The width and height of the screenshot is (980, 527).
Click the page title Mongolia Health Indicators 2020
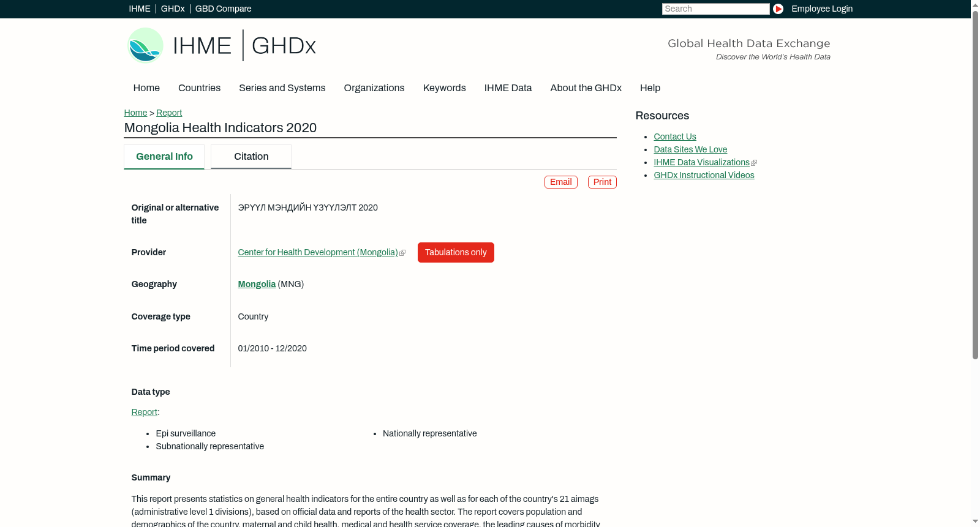point(221,128)
